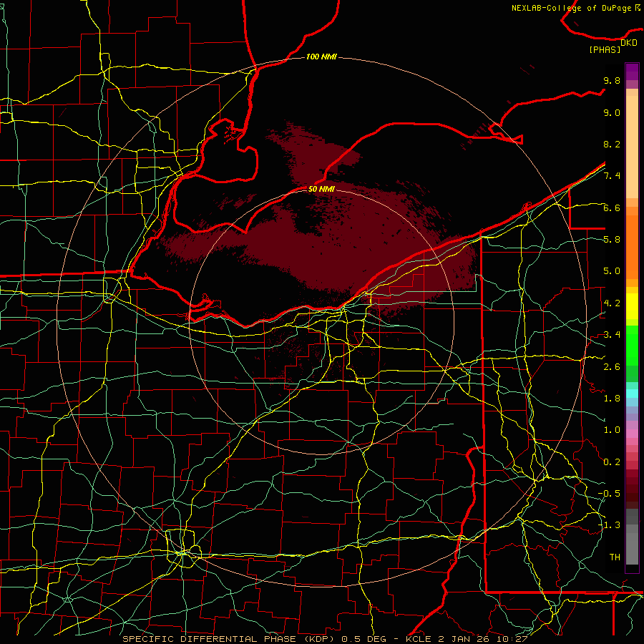Click the -0.5 color scale value
Viewport: 644px width, 644px height.
609,493
